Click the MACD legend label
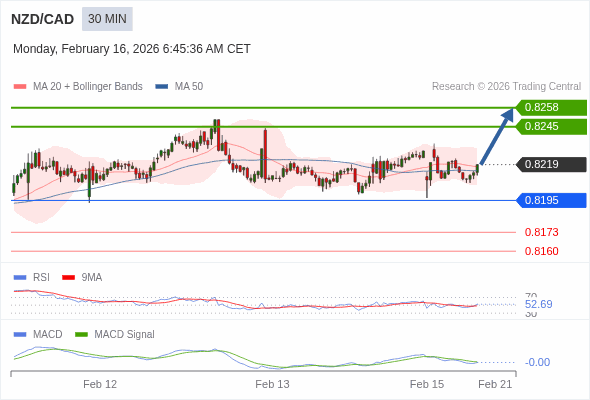590x400 pixels. point(48,334)
